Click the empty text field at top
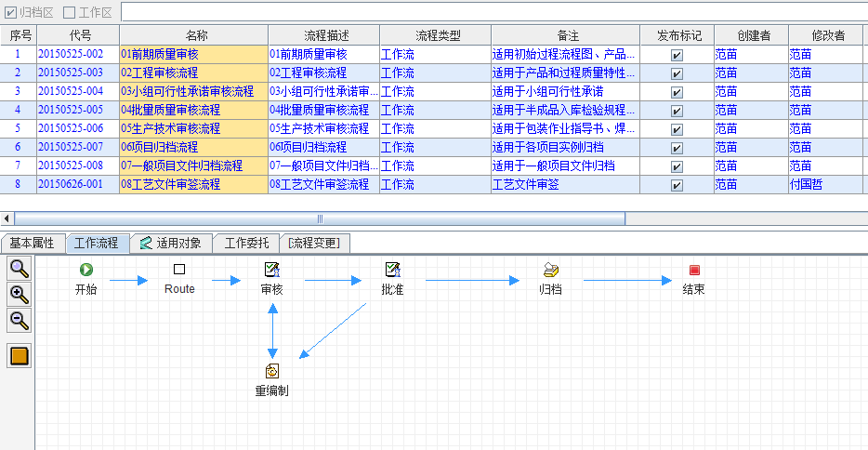 point(494,12)
